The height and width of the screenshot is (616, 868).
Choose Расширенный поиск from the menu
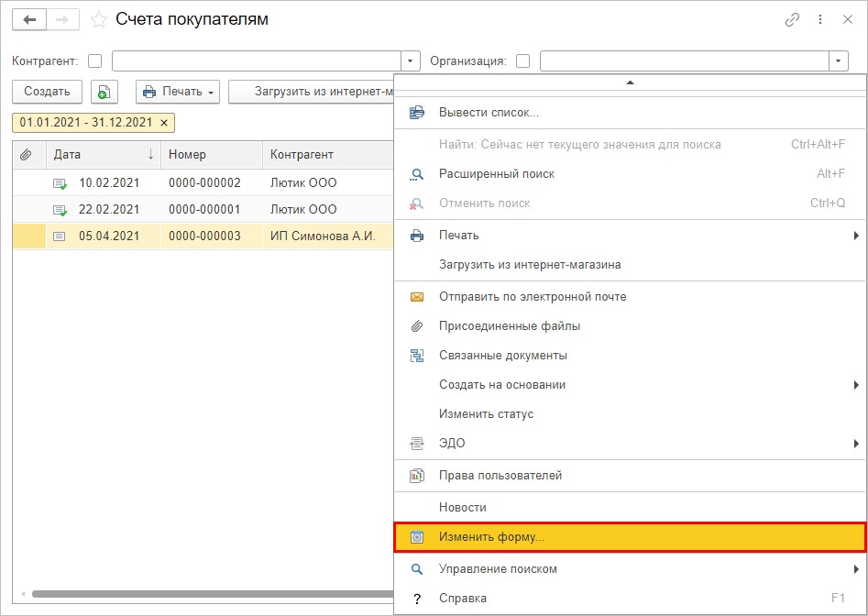pos(496,174)
